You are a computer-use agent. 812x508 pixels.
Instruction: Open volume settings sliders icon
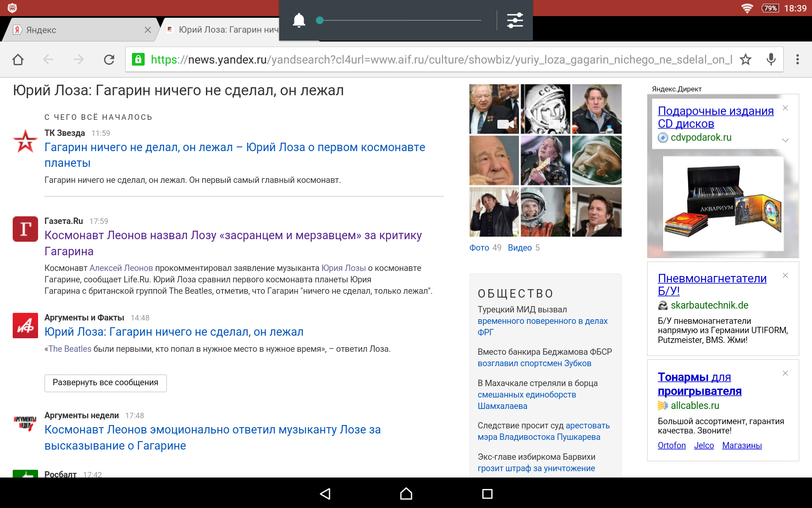[x=515, y=20]
